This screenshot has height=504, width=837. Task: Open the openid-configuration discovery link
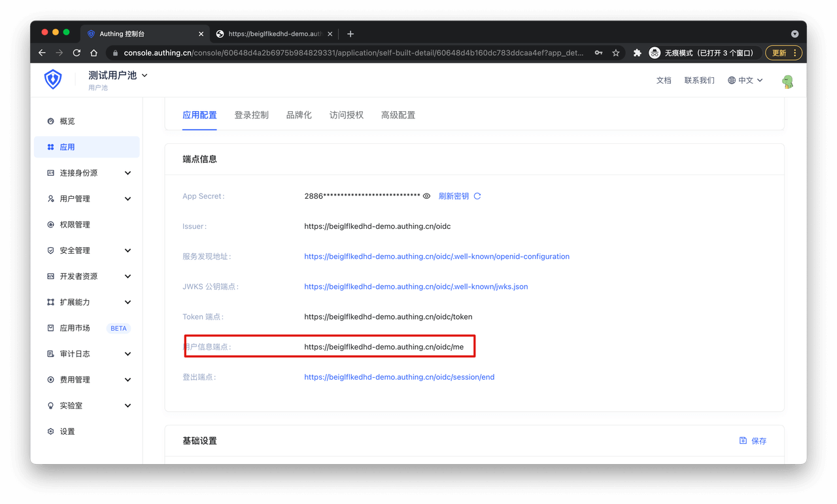tap(437, 256)
